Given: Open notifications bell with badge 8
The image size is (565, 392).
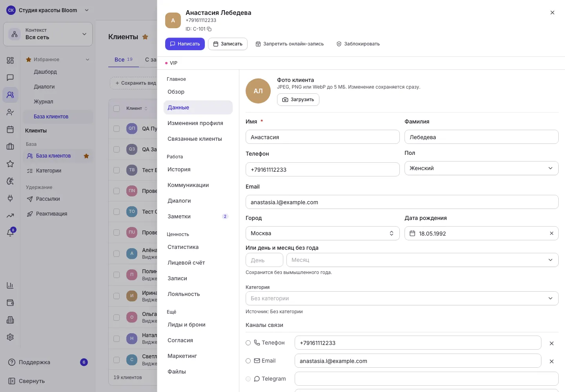Looking at the screenshot, I should point(10,233).
